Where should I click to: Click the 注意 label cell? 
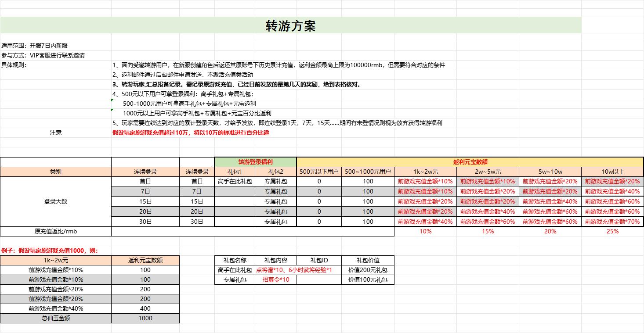(x=56, y=132)
